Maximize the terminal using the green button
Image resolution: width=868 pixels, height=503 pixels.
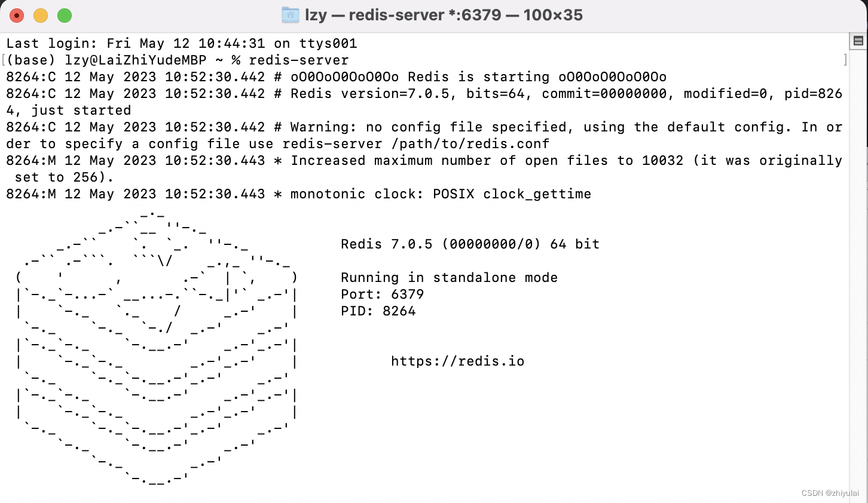coord(65,16)
